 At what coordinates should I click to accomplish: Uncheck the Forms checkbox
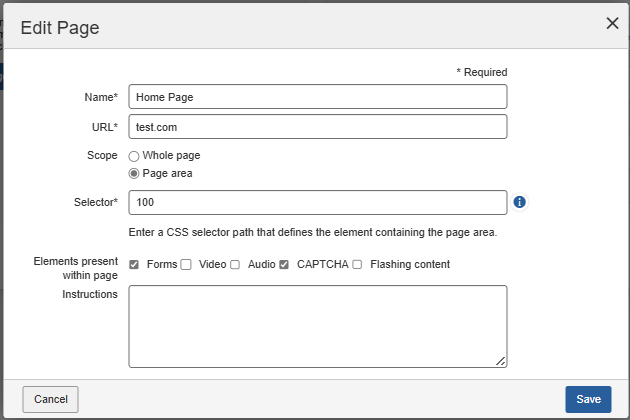pos(134,265)
